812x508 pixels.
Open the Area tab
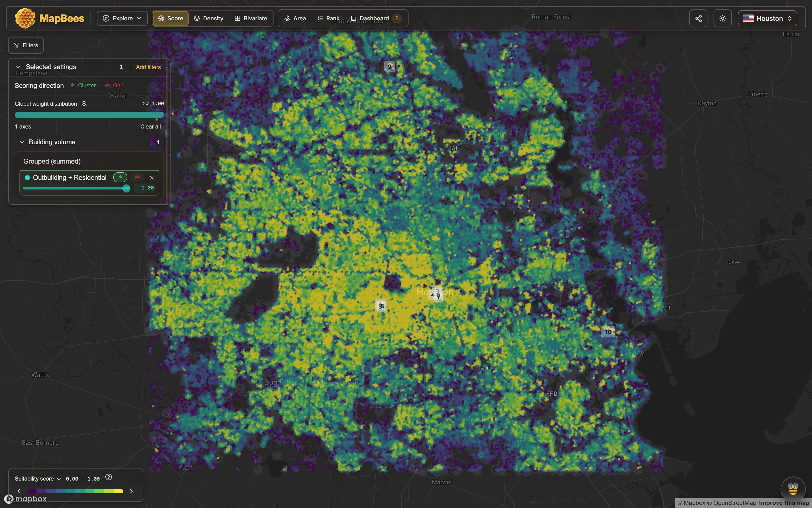[x=295, y=19]
